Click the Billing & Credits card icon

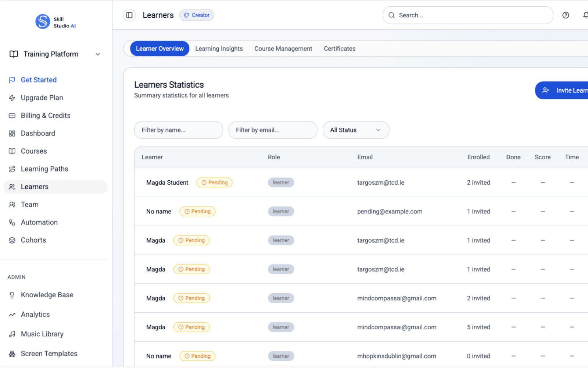[x=12, y=116]
